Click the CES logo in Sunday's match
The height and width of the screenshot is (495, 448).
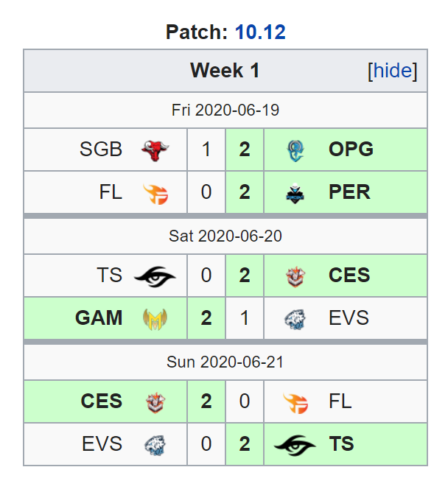point(155,402)
